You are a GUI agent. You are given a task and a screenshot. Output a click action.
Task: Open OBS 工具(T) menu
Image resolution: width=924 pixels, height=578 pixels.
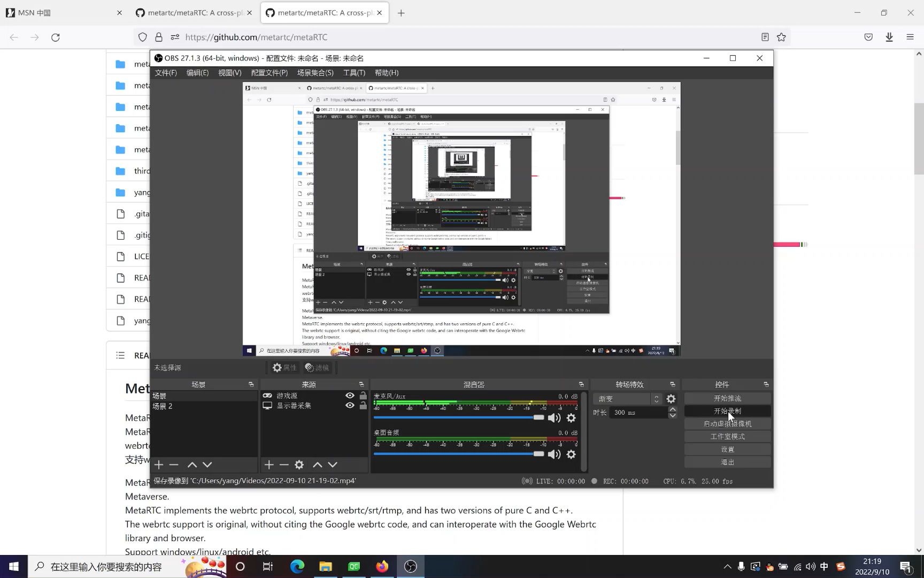point(354,73)
